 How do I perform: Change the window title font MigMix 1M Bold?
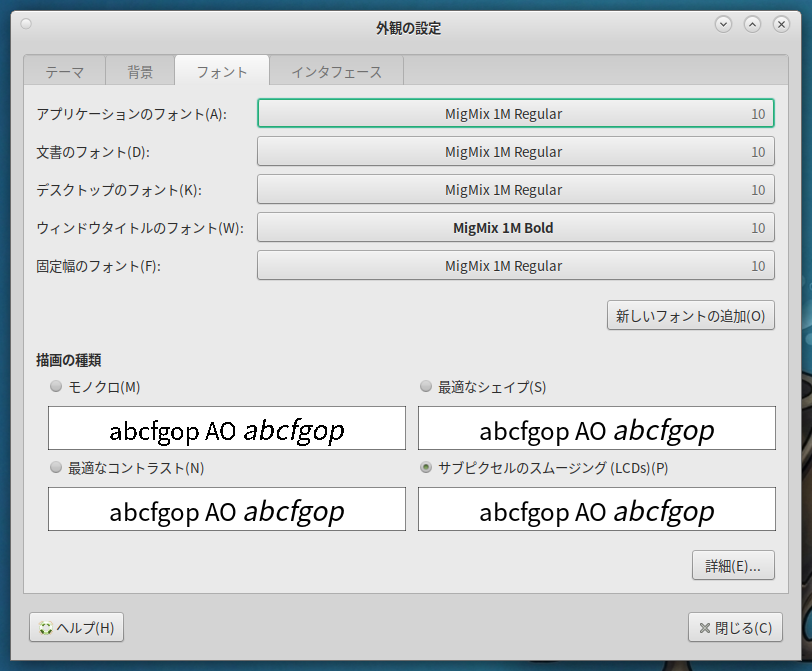516,227
